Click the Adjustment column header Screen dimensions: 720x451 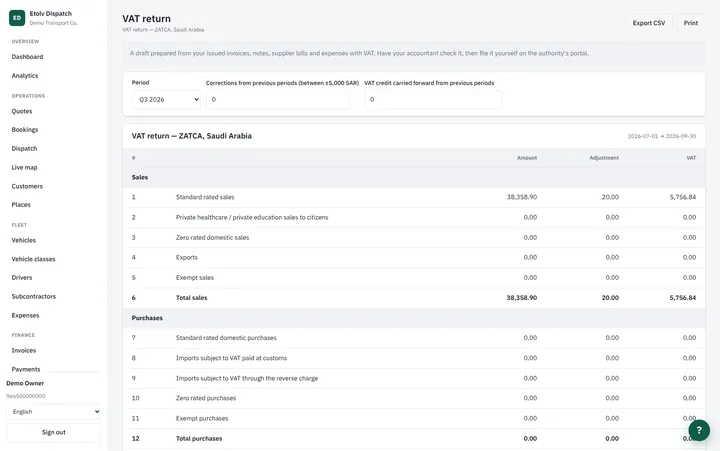(x=604, y=158)
